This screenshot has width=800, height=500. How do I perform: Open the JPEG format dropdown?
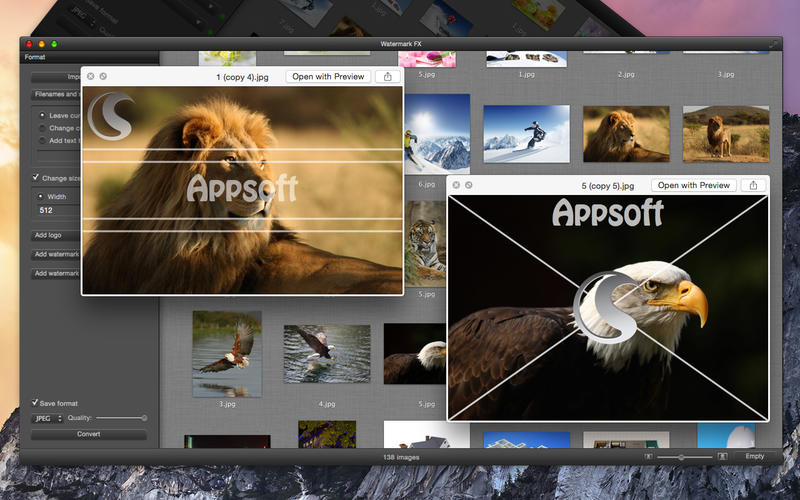(x=48, y=418)
